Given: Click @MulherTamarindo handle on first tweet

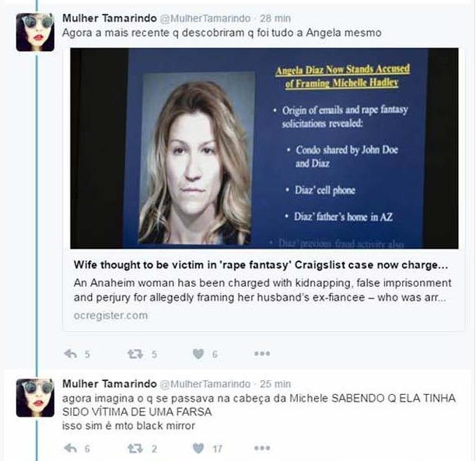Looking at the screenshot, I should 205,19.
